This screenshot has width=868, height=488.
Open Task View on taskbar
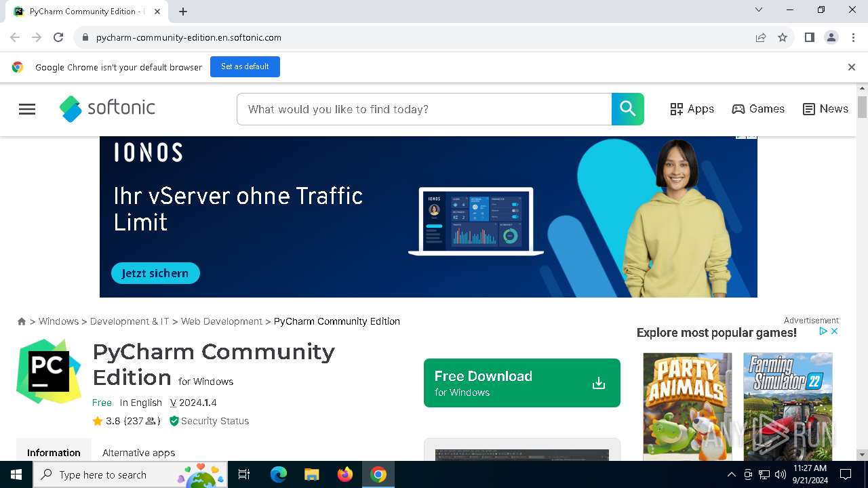click(244, 474)
